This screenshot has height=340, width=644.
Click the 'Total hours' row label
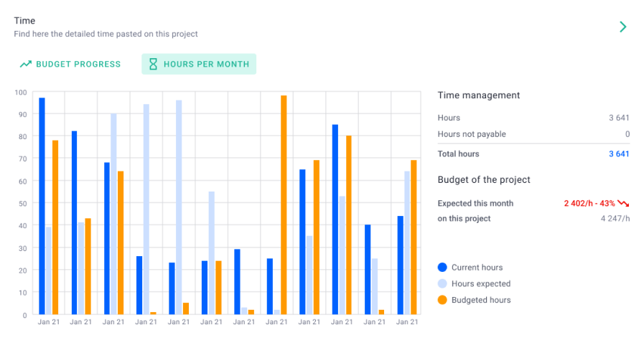[458, 154]
